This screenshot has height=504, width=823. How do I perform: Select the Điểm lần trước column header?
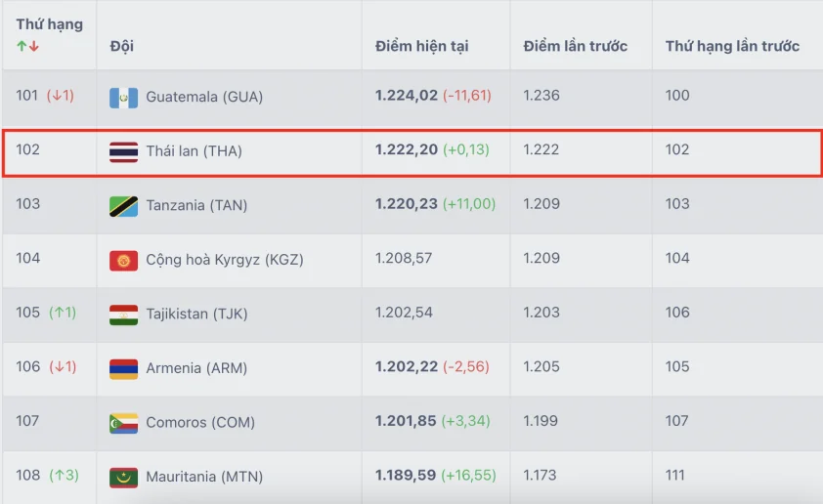click(576, 46)
